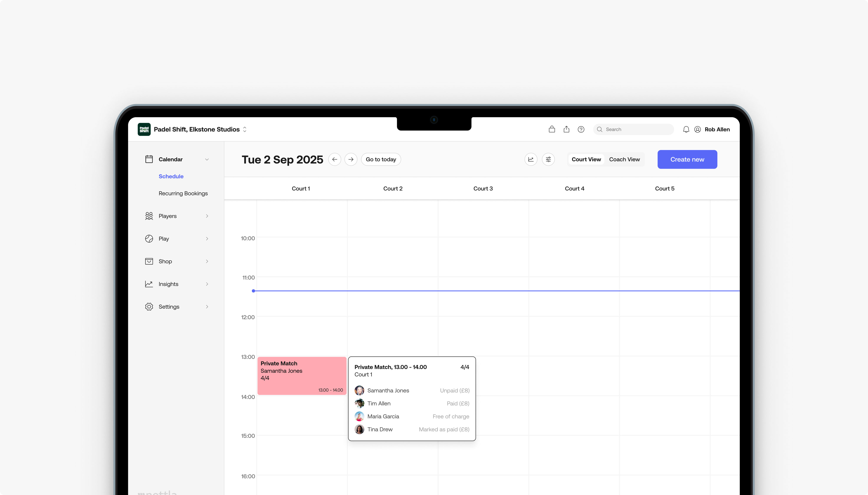Go to previous day arrow
This screenshot has height=495, width=868.
pos(335,159)
